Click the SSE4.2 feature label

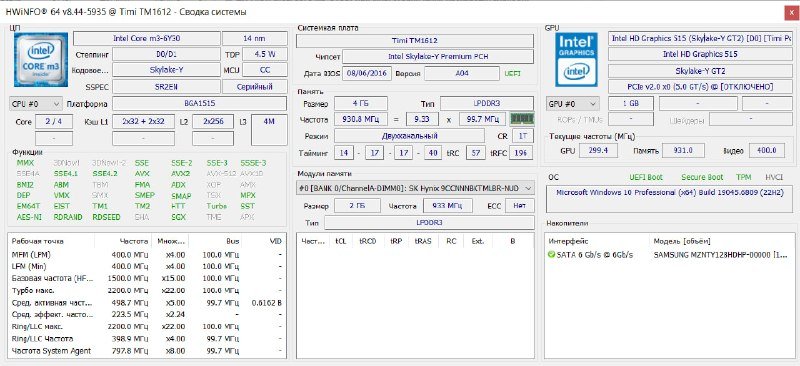tap(105, 174)
